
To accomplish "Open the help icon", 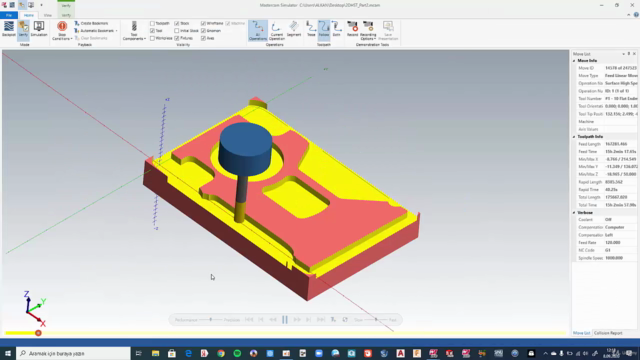I will [x=636, y=15].
